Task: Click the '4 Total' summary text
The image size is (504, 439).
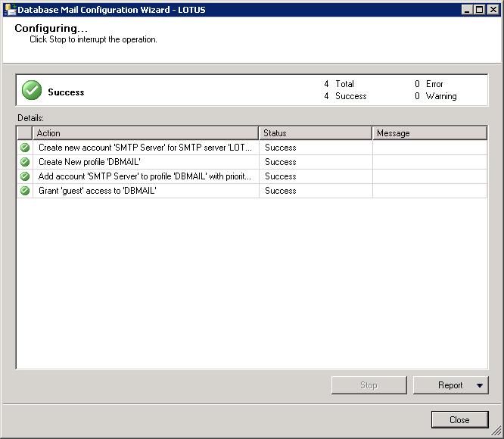Action: tap(339, 84)
